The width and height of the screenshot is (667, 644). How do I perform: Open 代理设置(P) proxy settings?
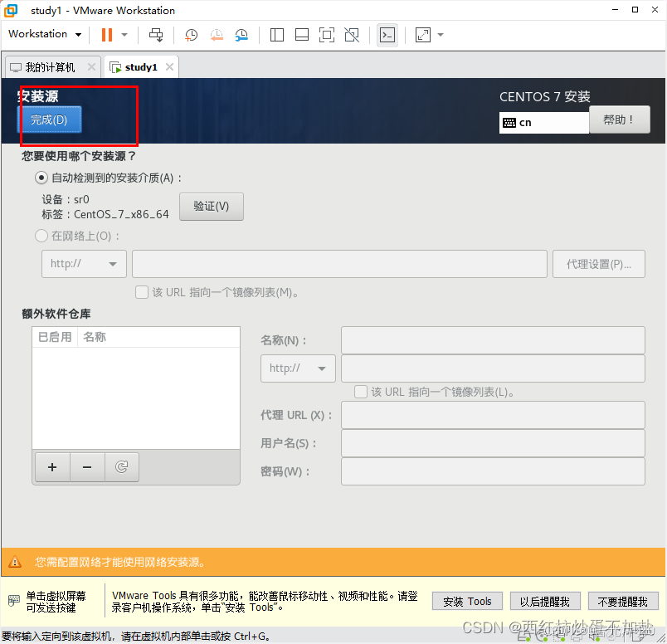click(x=598, y=264)
